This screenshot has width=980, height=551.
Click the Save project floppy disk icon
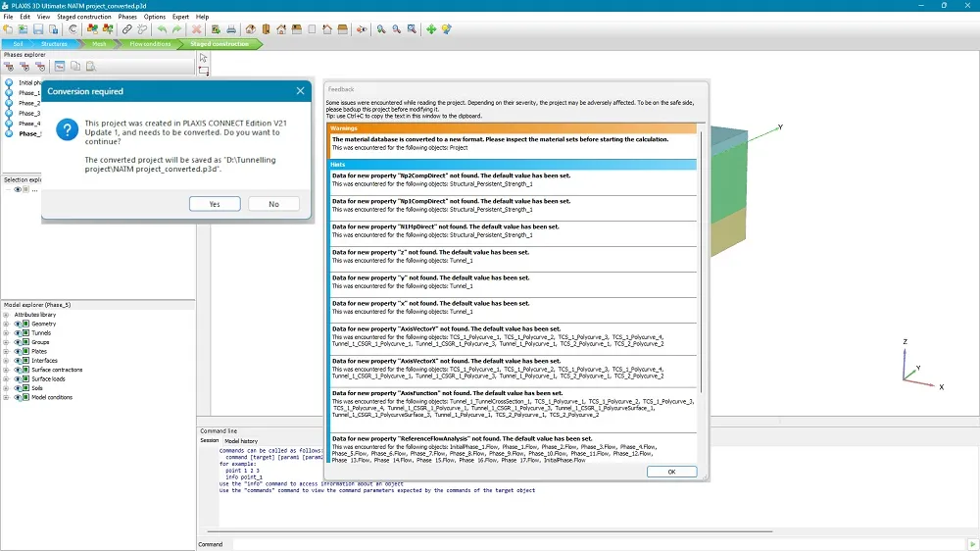click(38, 29)
